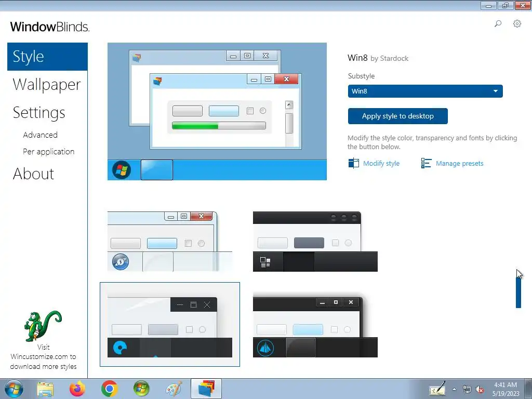
Task: Open the search magnifier icon
Action: coord(498,24)
